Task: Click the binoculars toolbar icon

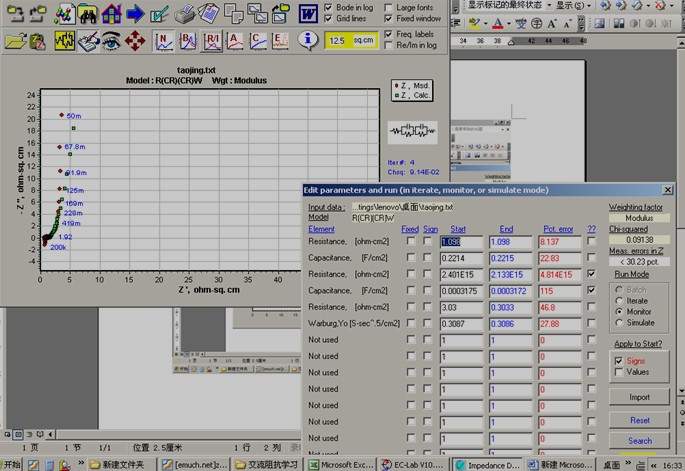Action: point(87,14)
